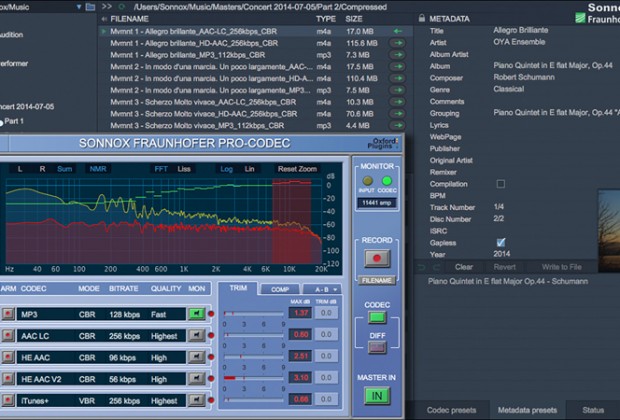Viewport: 620px width, 420px height.
Task: Open the Metadata presets tab
Action: [527, 410]
